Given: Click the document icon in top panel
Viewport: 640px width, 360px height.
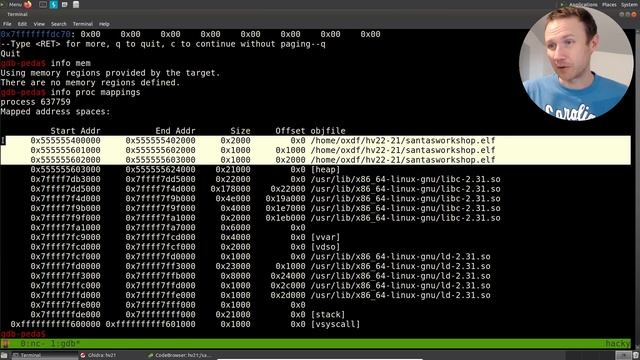Looking at the screenshot, I should (76, 4).
